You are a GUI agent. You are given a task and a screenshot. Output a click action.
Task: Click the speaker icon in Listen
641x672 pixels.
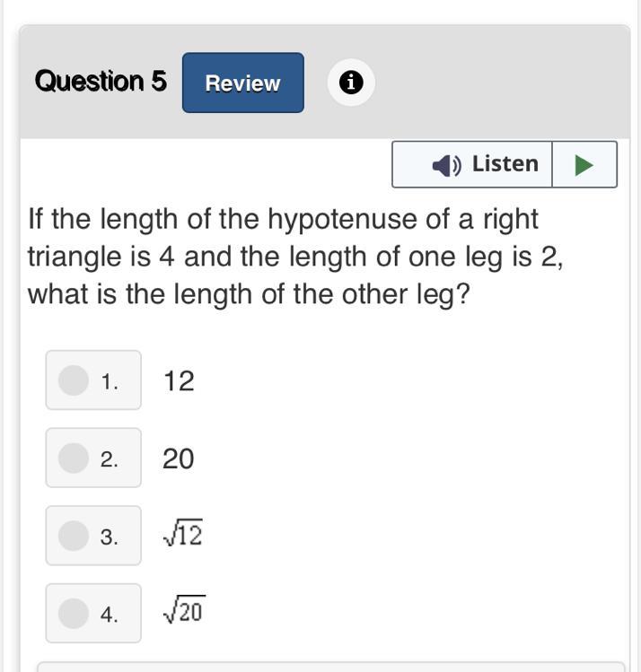[x=446, y=165]
